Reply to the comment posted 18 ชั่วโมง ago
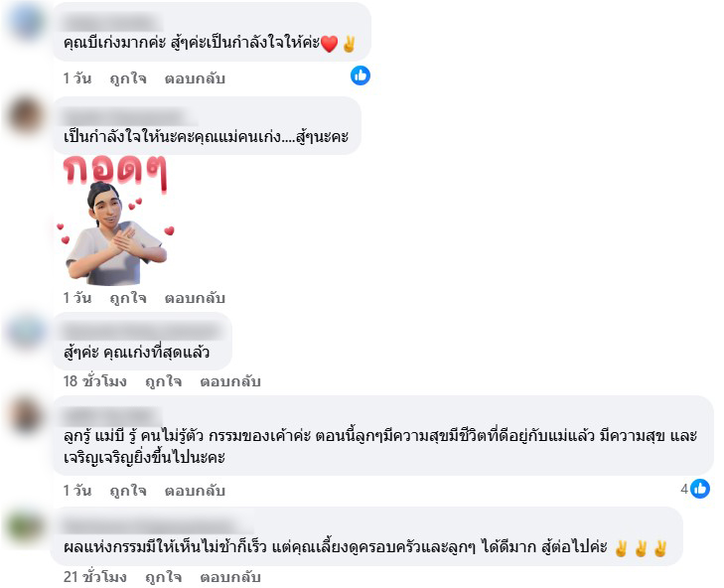The width and height of the screenshot is (724, 588). (230, 381)
